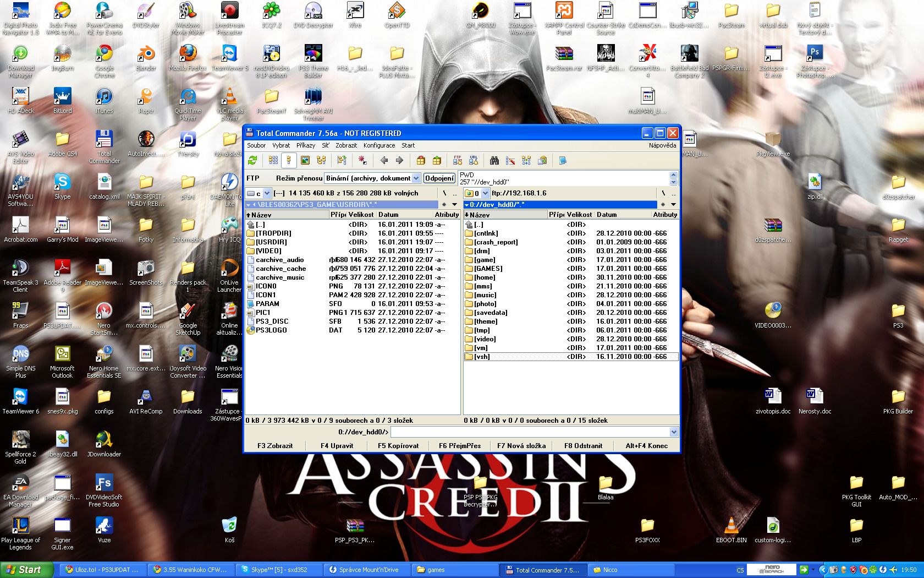Open the left panel drive c dropdown
924x578 pixels.
267,193
